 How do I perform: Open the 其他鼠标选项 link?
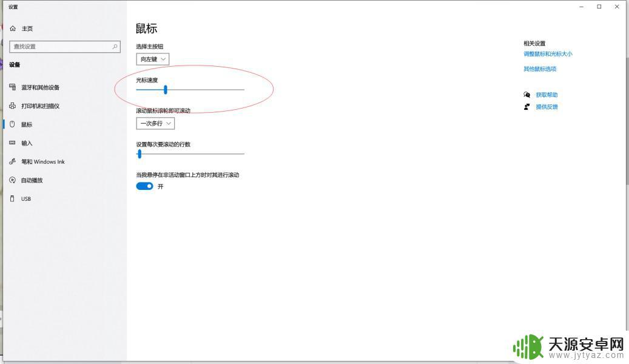click(x=540, y=69)
